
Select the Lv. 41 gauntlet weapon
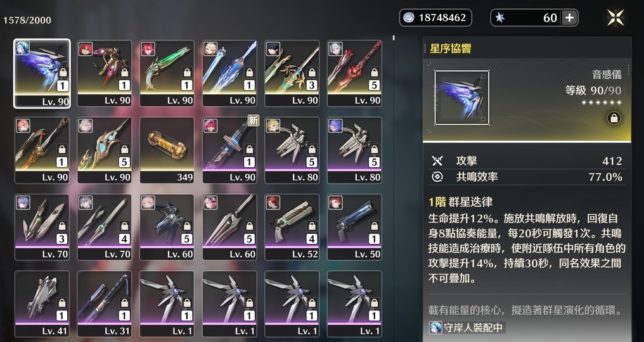coord(42,304)
